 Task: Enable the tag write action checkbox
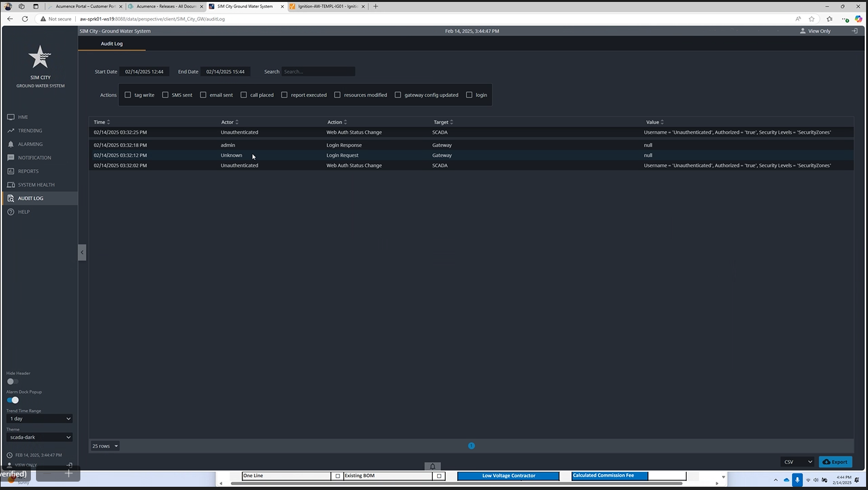pyautogui.click(x=128, y=95)
